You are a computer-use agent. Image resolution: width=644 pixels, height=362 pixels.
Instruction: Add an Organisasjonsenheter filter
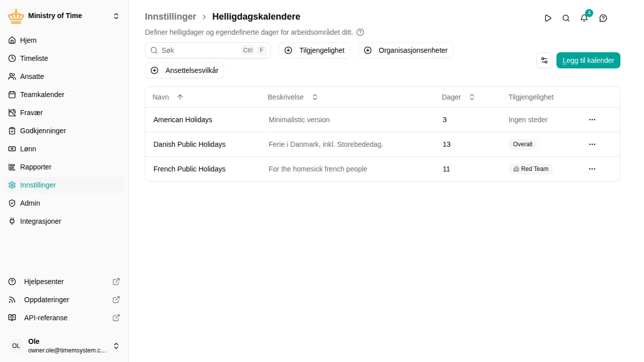coord(406,50)
